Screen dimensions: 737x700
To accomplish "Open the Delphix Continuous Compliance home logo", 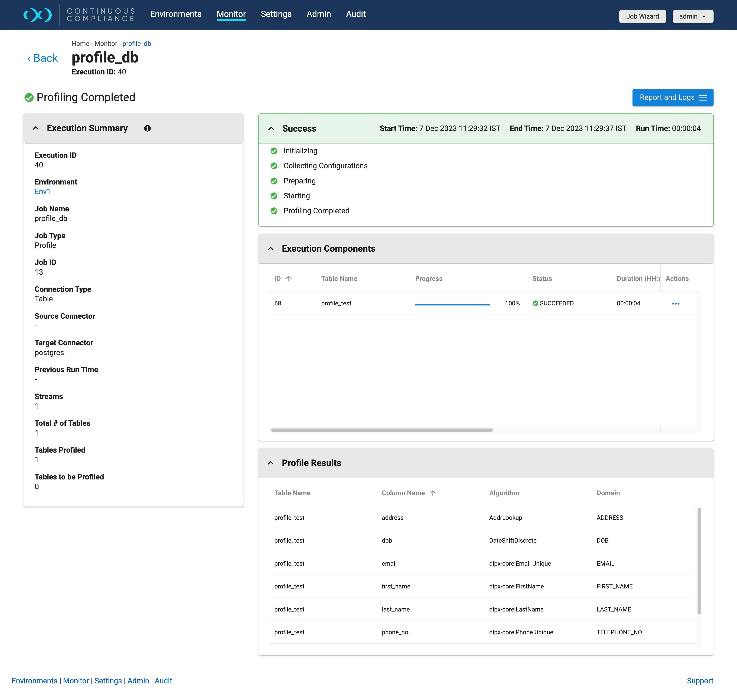I will 38,15.
